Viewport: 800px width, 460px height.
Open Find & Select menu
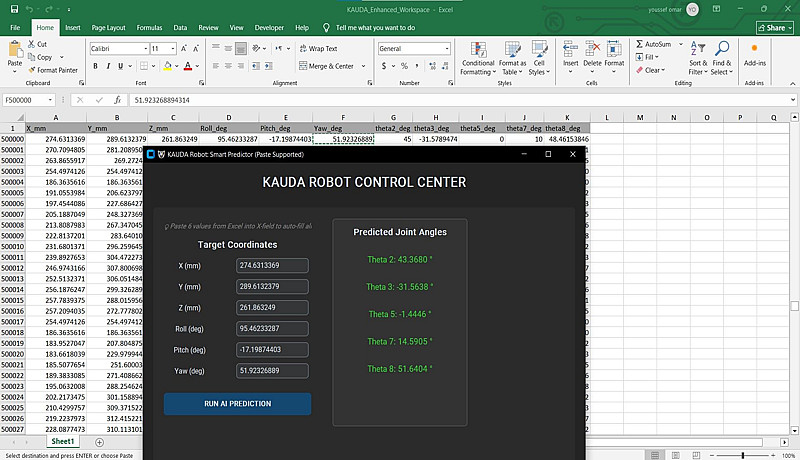pyautogui.click(x=721, y=58)
